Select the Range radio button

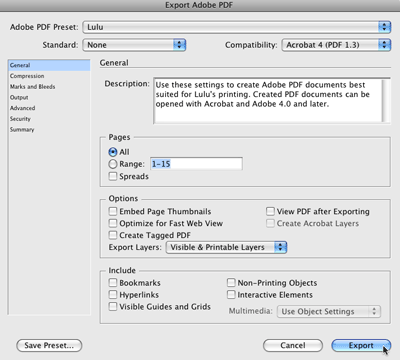pyautogui.click(x=113, y=164)
